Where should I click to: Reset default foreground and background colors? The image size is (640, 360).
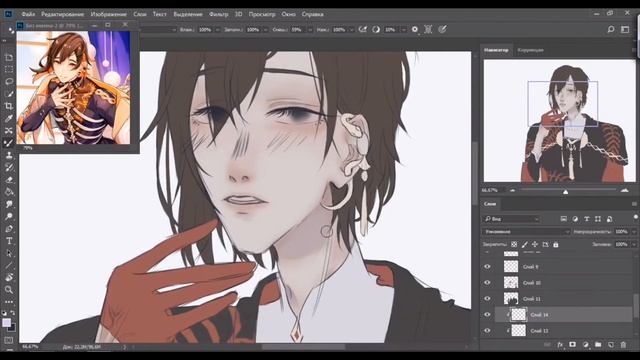pos(4,313)
